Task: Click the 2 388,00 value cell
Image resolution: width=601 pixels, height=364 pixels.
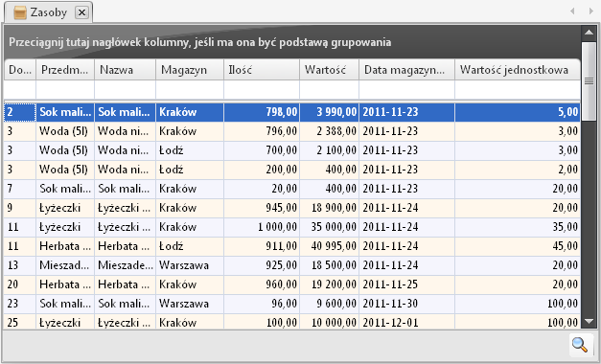Action: [x=329, y=131]
